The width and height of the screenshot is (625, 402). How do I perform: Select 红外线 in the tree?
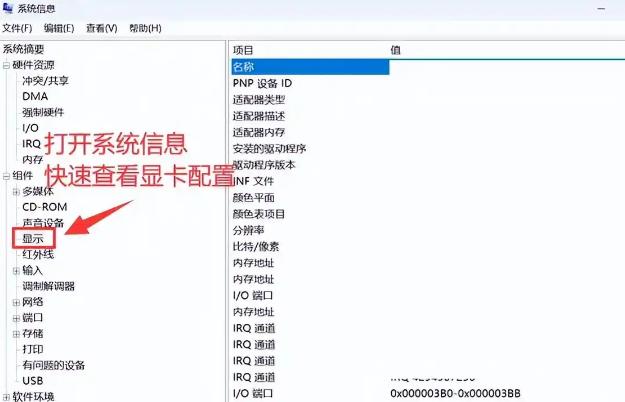coord(38,255)
